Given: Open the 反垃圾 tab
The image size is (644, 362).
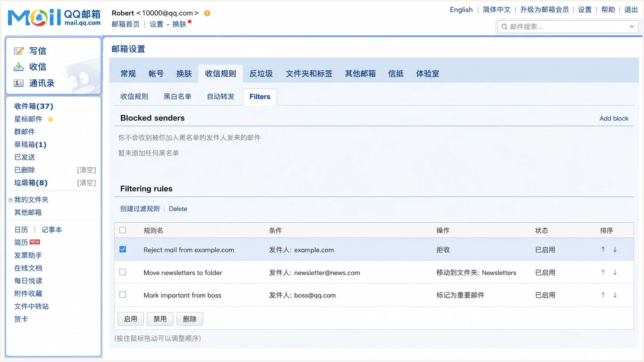Looking at the screenshot, I should [261, 73].
